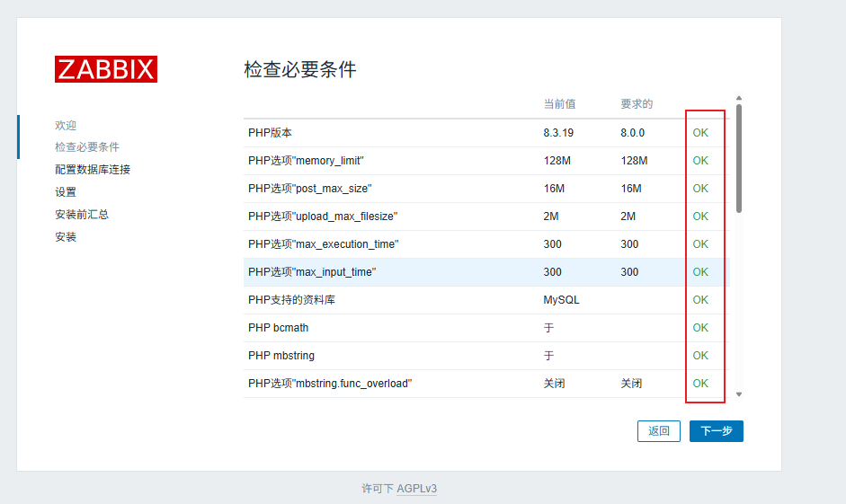Click the OK status for PHP版本

[x=700, y=133]
